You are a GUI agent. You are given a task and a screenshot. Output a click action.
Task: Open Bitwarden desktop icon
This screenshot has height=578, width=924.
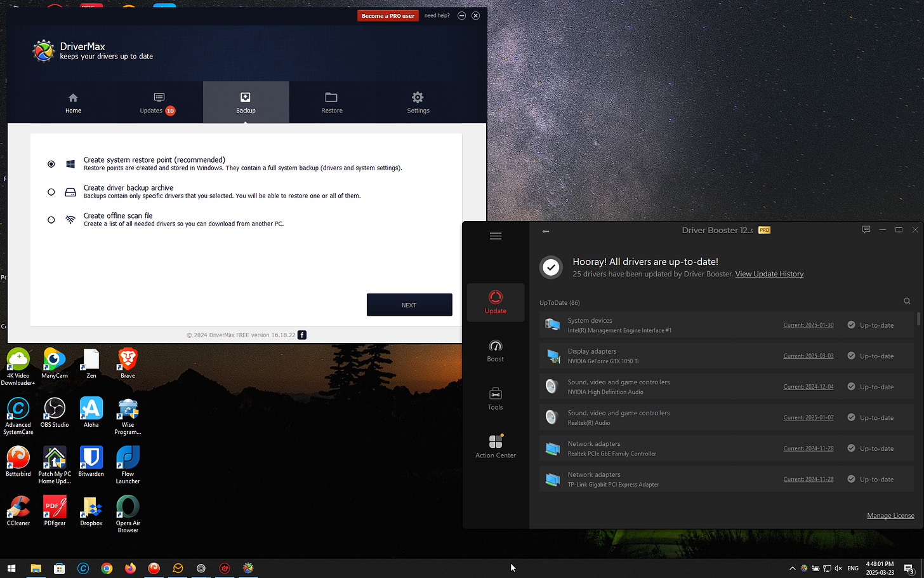click(x=91, y=462)
